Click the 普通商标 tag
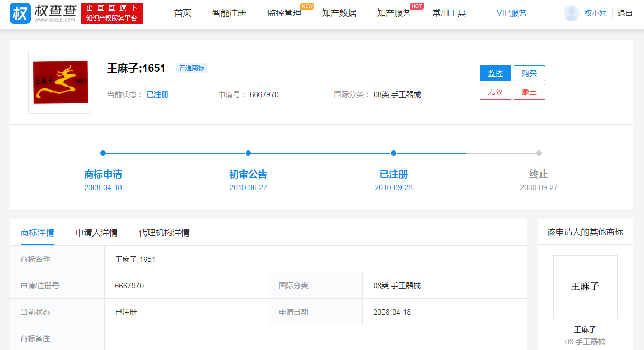The height and width of the screenshot is (350, 644). pos(192,68)
